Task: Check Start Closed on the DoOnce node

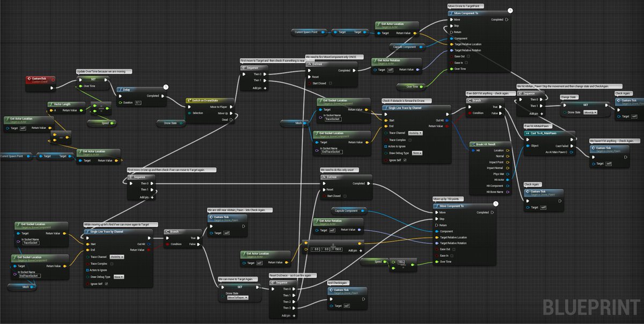Action: [331, 83]
